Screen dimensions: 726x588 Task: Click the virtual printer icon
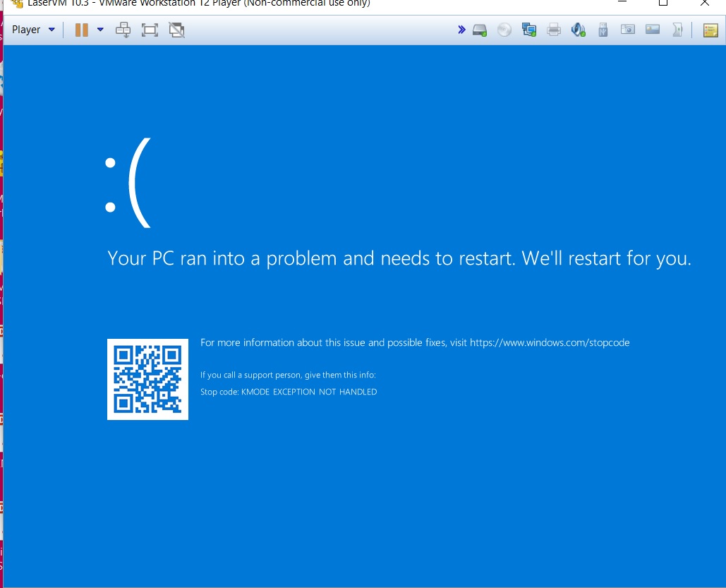click(x=554, y=30)
